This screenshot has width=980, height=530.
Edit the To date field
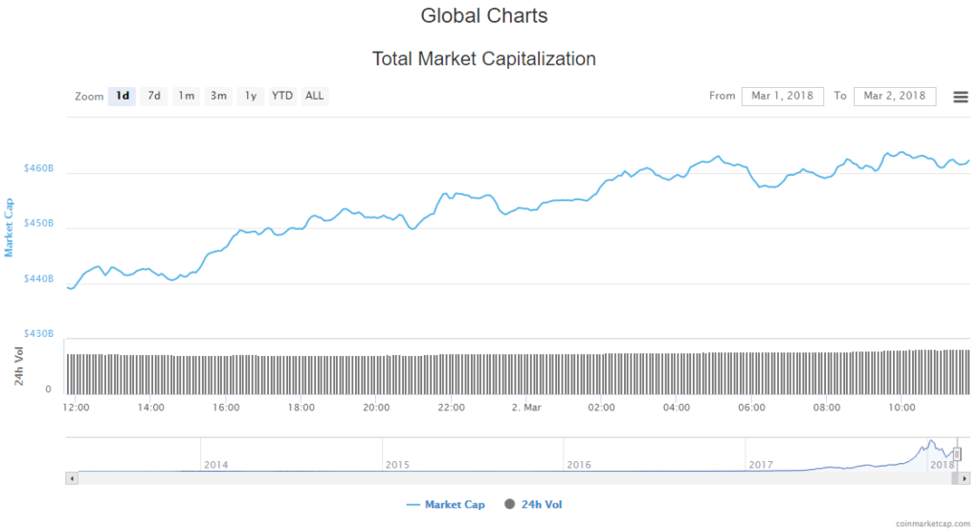click(894, 96)
